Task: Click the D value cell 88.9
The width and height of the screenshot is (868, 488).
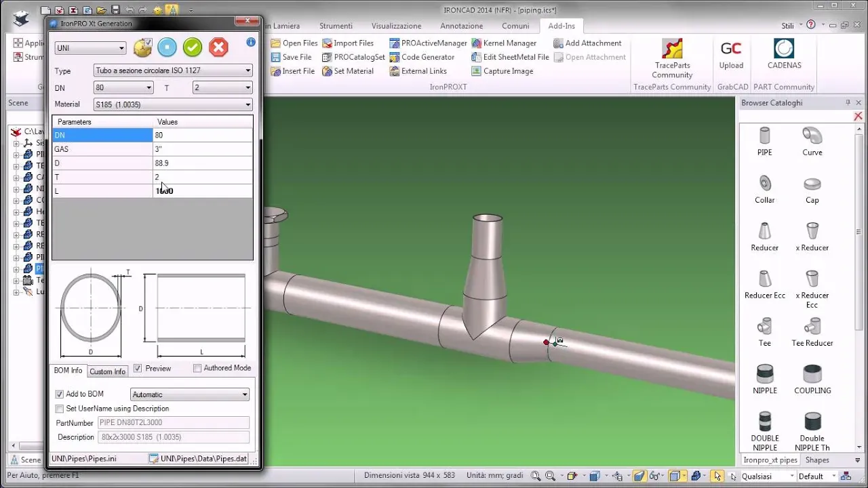Action: (203, 163)
